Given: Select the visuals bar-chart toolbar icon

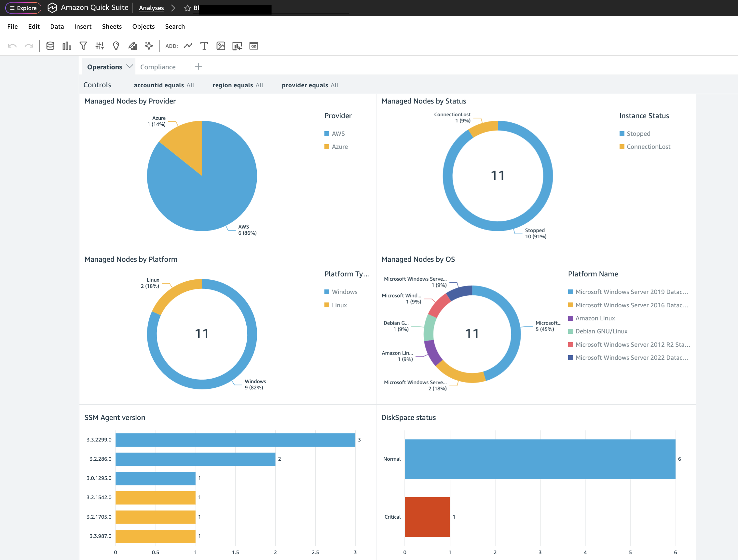Looking at the screenshot, I should tap(66, 46).
